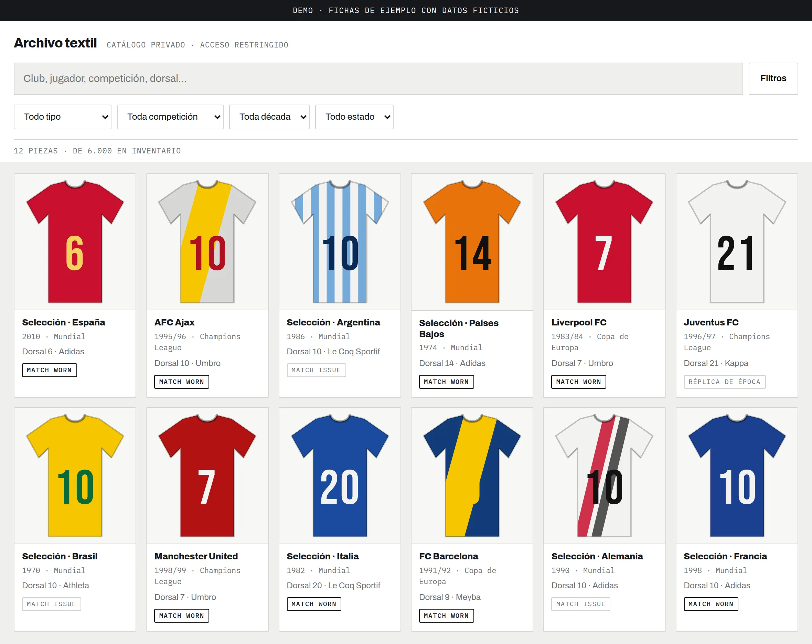
Task: Open the orange Países Bajos jersey image
Action: tap(472, 242)
